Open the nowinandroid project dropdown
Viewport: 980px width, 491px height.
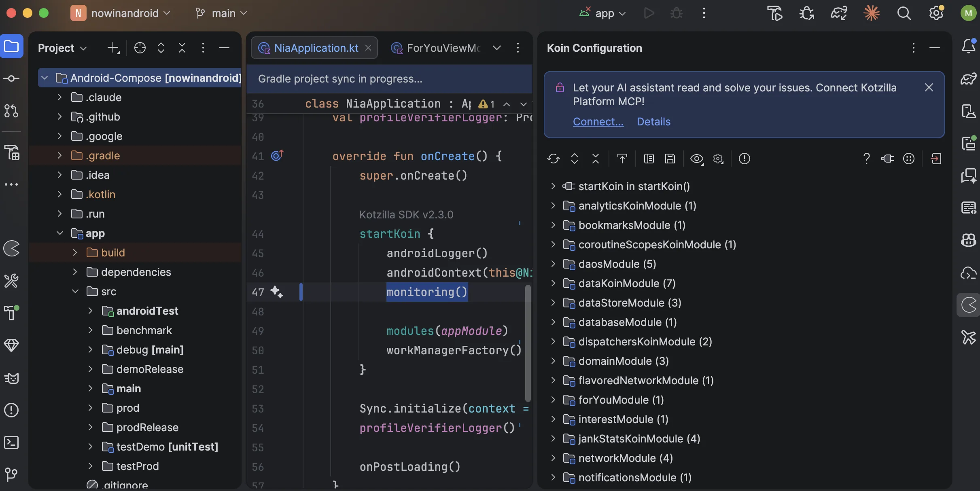click(121, 13)
